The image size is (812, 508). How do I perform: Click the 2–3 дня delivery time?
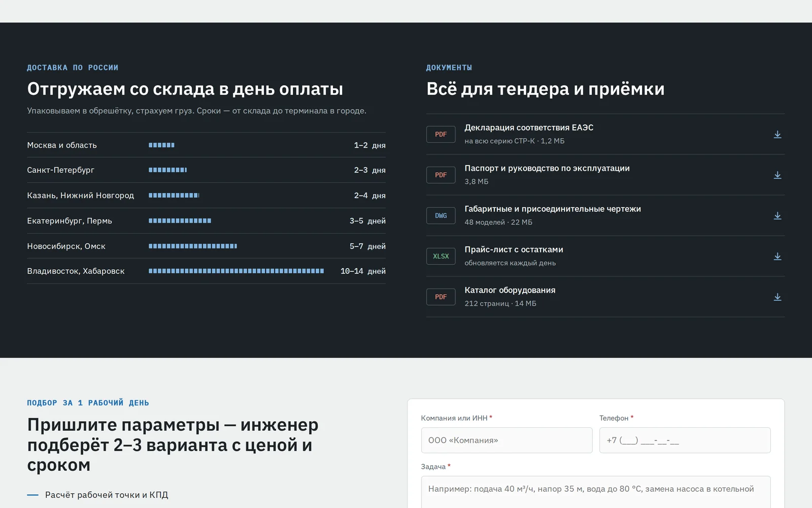tap(369, 170)
